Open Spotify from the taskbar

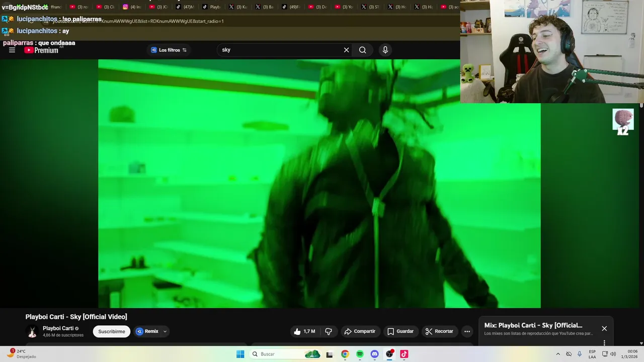click(x=360, y=354)
